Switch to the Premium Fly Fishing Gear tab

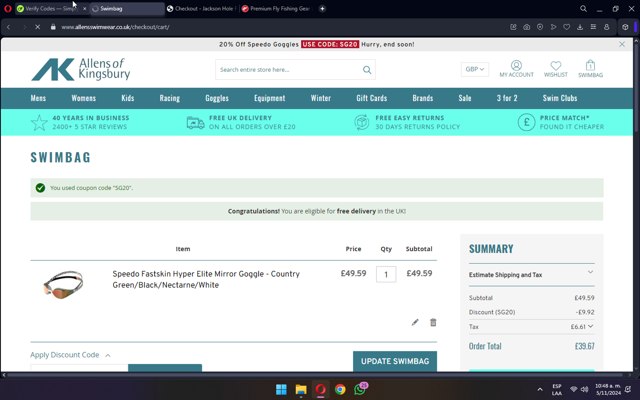coord(276,9)
